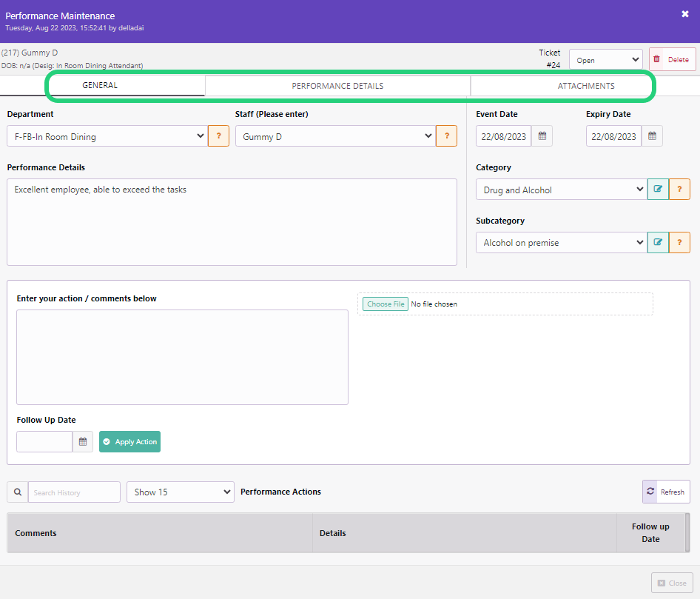Click the Category edit icon
Viewport: 700px width, 599px height.
pos(658,189)
